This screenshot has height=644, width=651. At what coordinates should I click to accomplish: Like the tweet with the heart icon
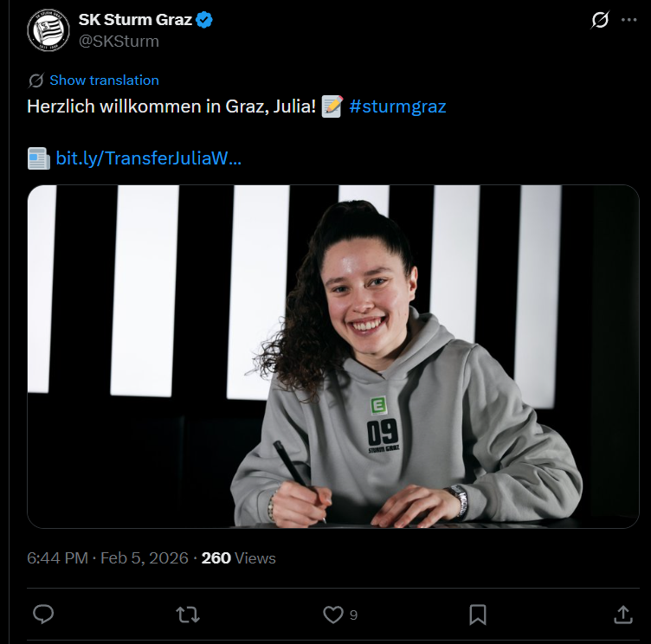(332, 614)
